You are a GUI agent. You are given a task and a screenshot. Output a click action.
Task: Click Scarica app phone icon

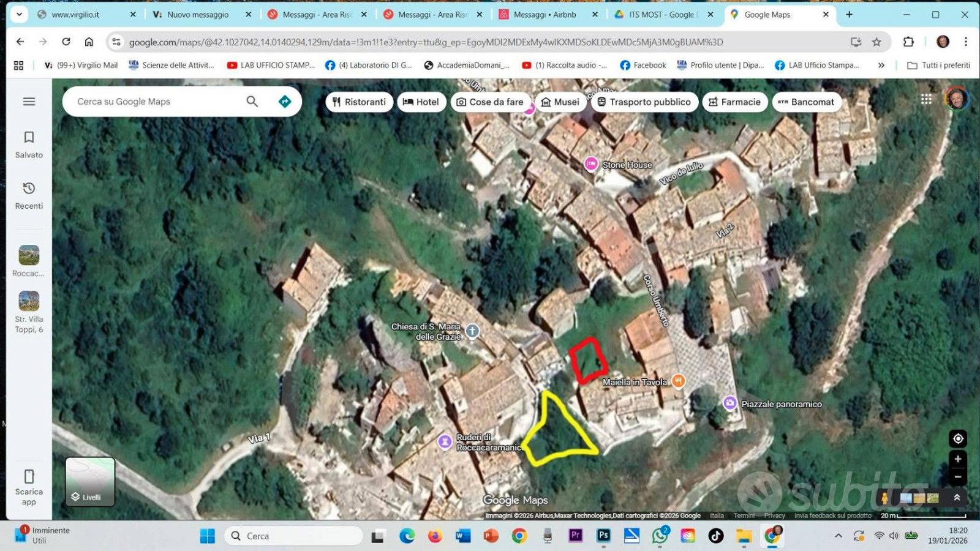[x=29, y=476]
